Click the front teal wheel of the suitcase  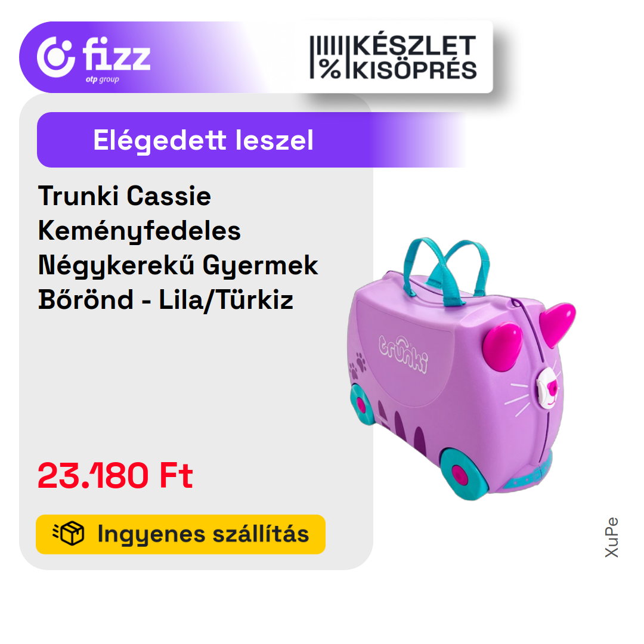tap(465, 474)
